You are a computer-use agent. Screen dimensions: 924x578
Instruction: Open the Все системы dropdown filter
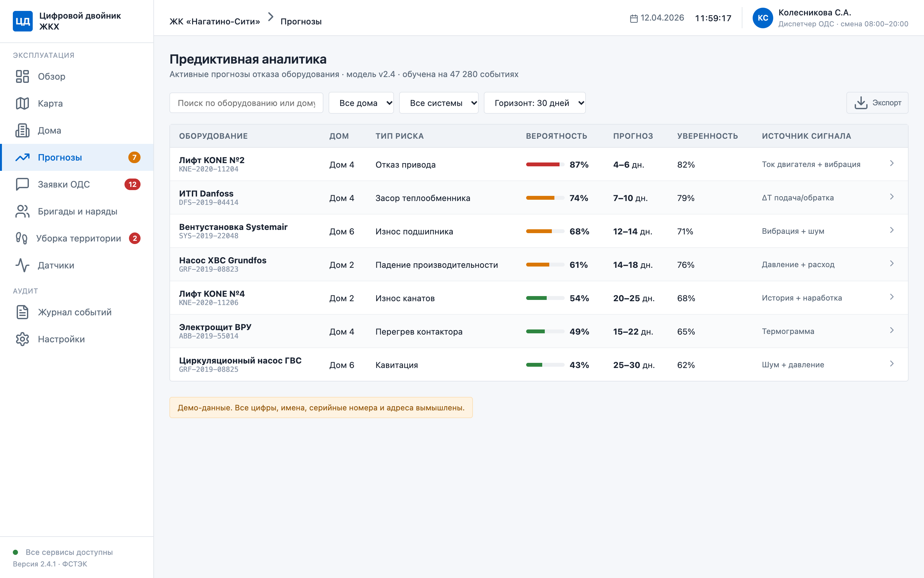439,103
